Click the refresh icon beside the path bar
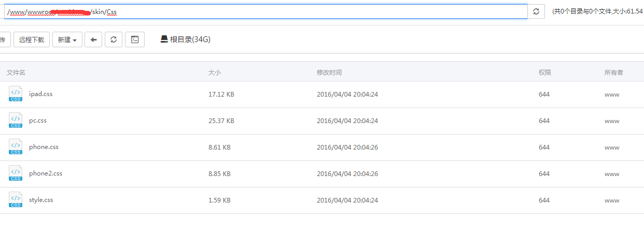 click(536, 11)
